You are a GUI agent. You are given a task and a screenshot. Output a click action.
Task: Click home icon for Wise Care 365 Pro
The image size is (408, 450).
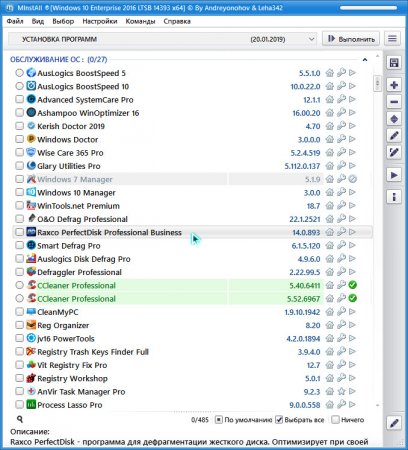(x=330, y=152)
